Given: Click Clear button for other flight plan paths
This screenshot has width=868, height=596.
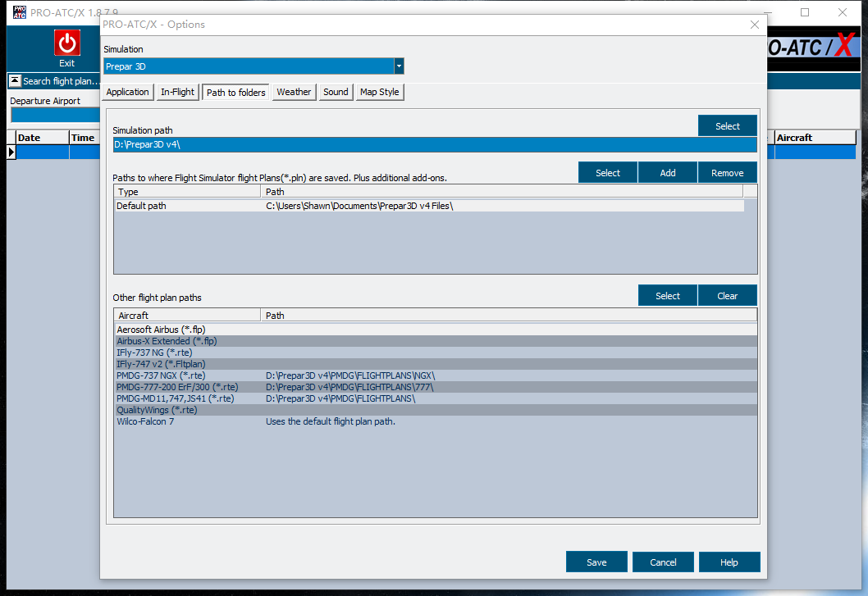Looking at the screenshot, I should coord(727,296).
